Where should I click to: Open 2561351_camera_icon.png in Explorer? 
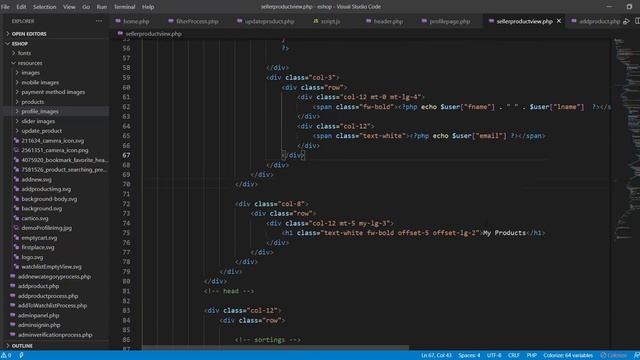coord(55,150)
